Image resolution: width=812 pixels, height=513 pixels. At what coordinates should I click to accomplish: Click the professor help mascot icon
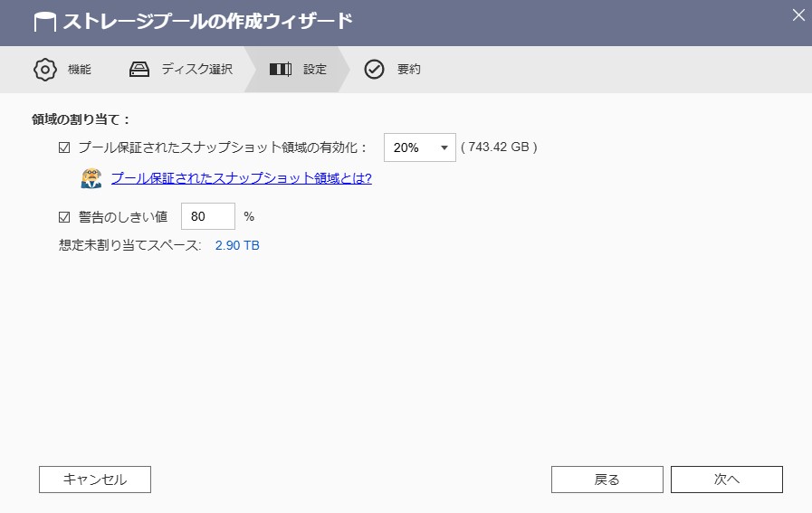[91, 178]
